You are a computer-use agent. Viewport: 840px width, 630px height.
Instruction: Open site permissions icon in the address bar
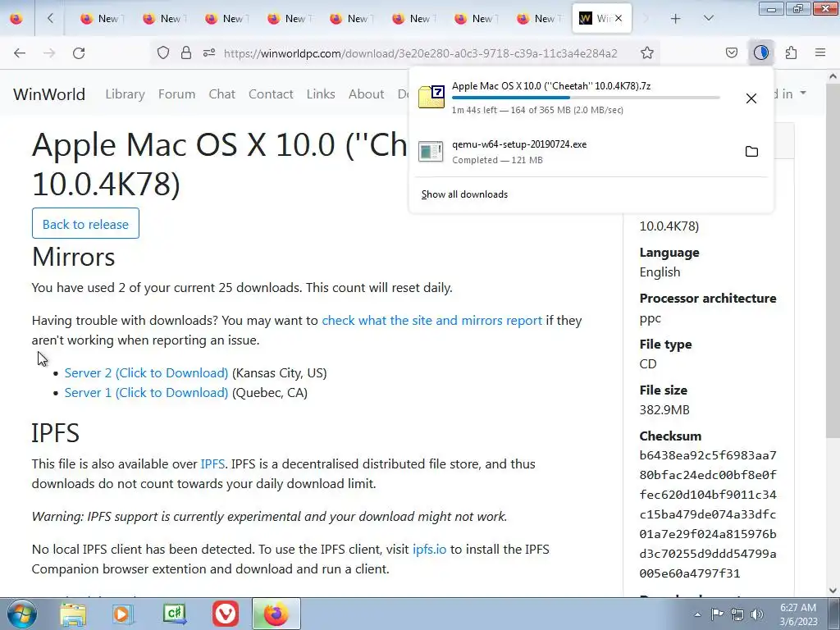point(209,52)
